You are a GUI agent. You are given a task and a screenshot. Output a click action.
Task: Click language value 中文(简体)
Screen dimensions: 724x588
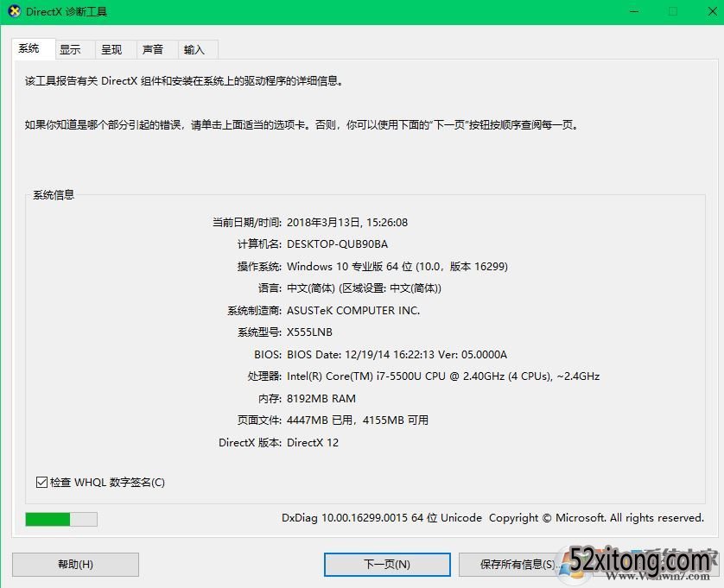point(364,288)
